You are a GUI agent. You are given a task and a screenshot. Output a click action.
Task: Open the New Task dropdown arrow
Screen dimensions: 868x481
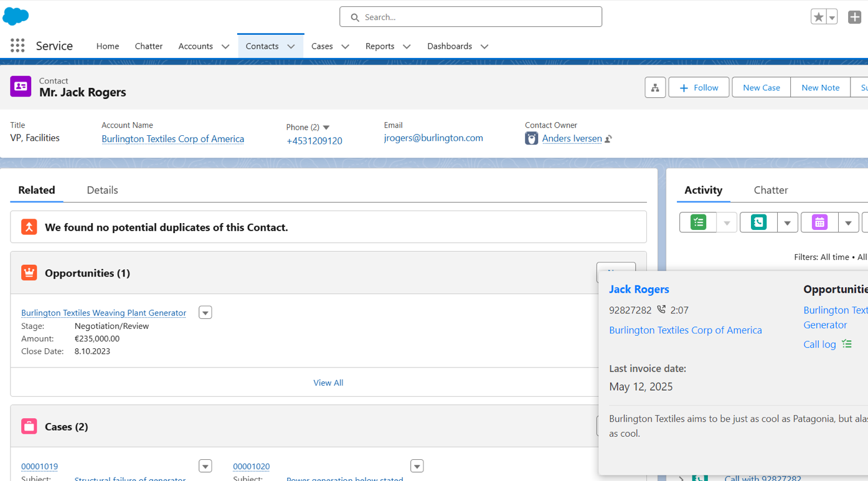727,222
